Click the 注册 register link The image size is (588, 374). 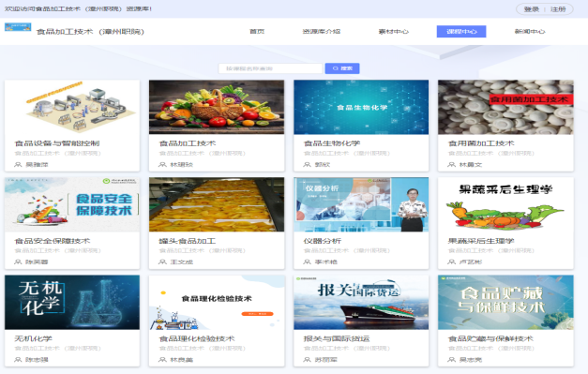[558, 9]
